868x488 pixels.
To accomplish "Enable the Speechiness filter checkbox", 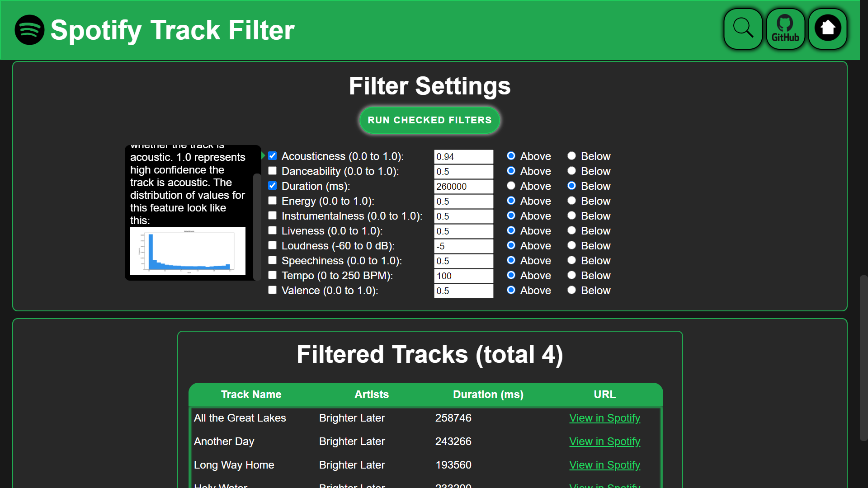I will coord(272,260).
